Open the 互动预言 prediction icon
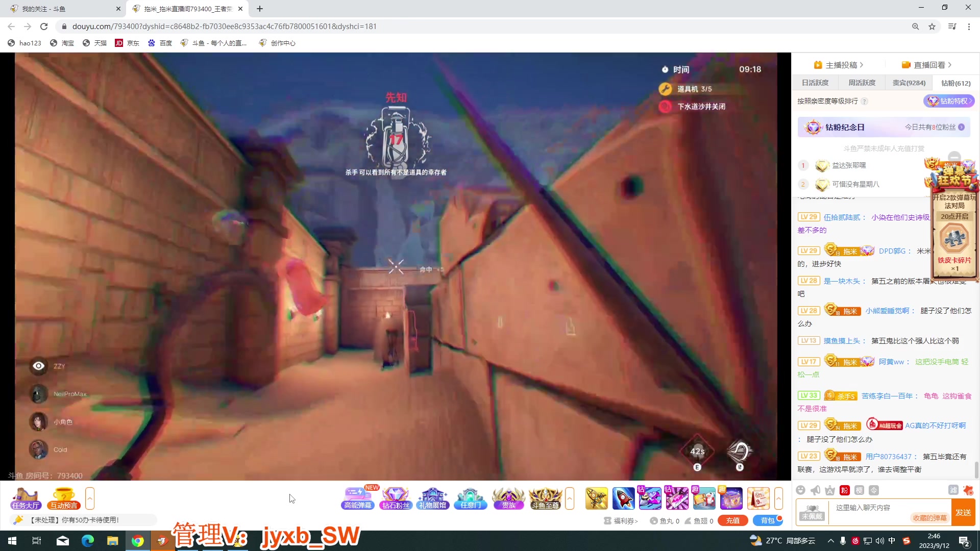The height and width of the screenshot is (551, 980). click(64, 498)
